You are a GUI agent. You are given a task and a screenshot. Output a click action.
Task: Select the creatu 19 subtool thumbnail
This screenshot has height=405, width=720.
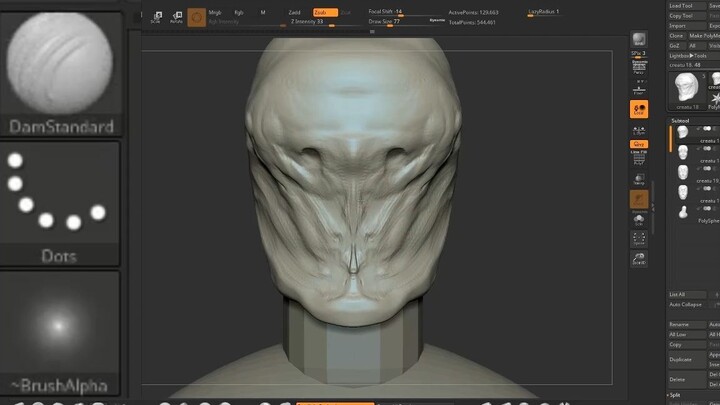[x=683, y=172]
